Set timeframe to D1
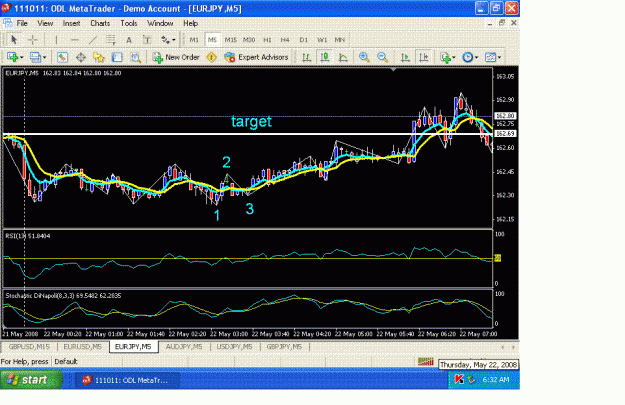The height and width of the screenshot is (405, 625). tap(304, 40)
